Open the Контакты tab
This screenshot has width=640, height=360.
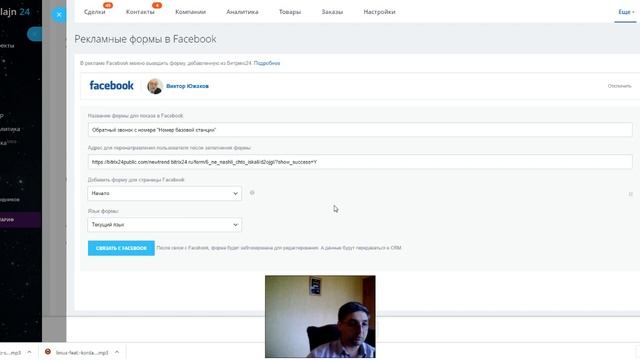(x=140, y=12)
